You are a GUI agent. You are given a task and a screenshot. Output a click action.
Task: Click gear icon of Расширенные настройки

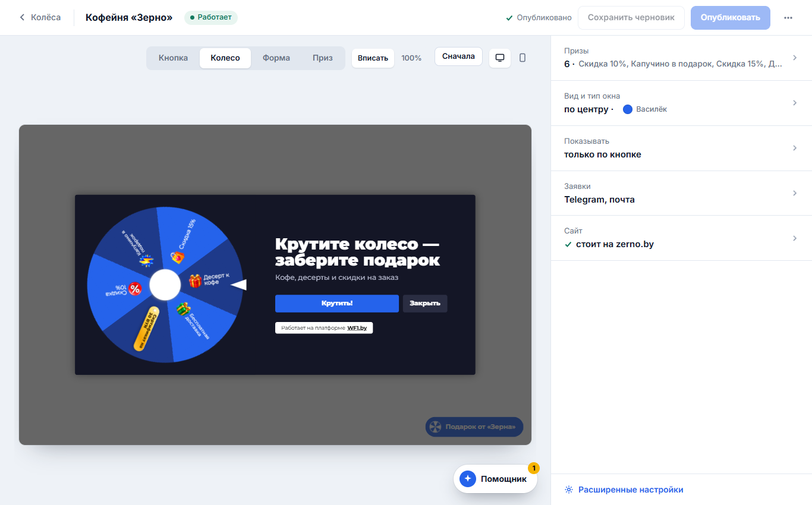pyautogui.click(x=569, y=490)
